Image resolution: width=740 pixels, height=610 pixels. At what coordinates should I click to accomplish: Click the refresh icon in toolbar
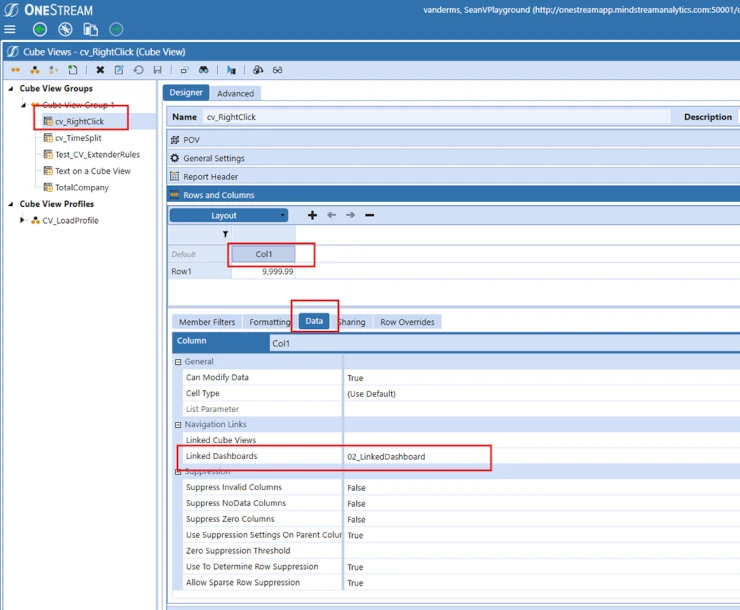click(138, 70)
